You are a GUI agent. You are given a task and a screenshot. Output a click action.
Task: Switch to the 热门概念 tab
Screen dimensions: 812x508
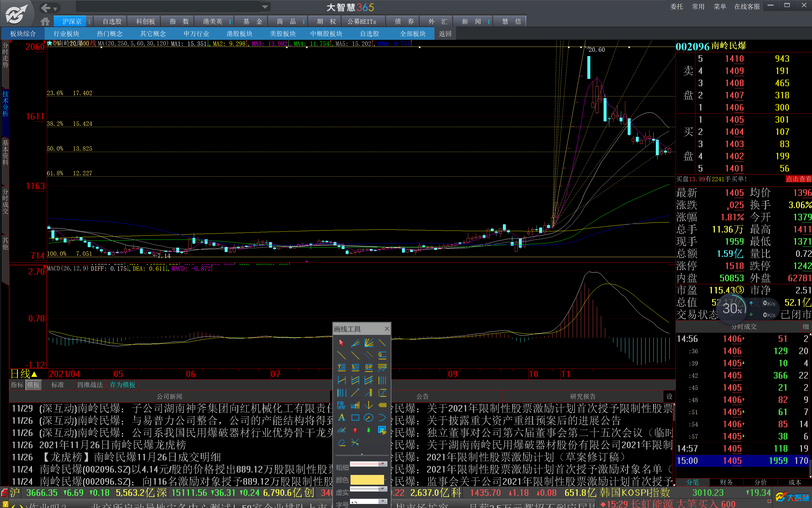(x=110, y=34)
